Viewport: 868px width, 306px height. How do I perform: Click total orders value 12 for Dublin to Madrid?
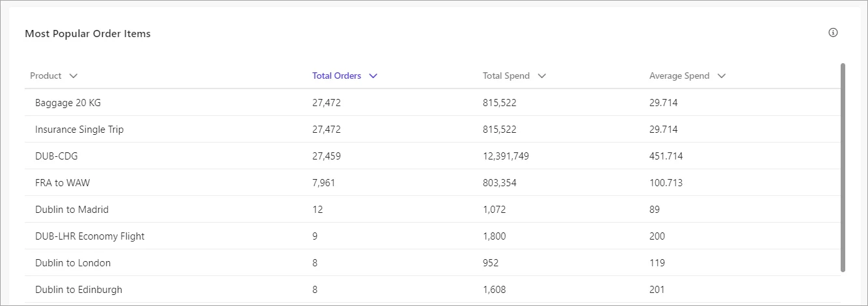(x=318, y=210)
